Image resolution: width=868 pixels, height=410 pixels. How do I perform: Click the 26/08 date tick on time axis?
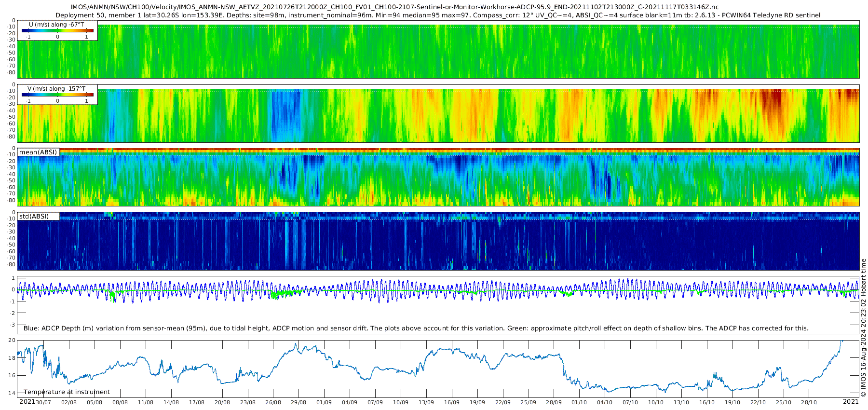(273, 402)
